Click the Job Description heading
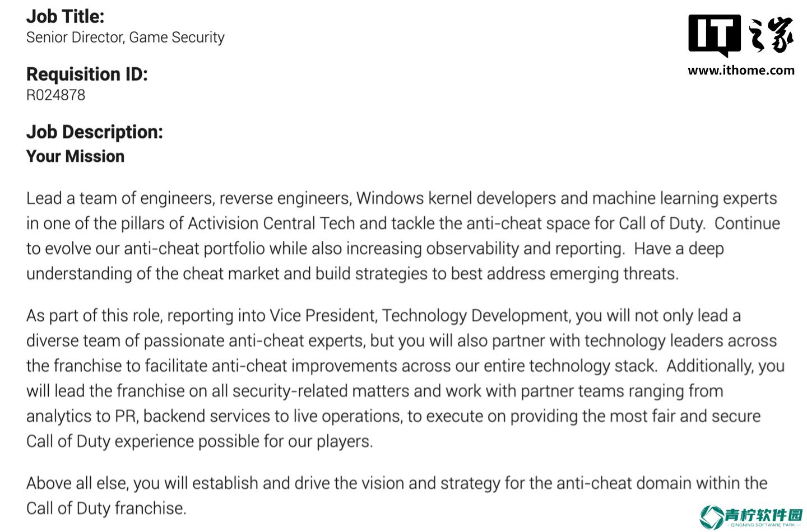Screen dimensions: 807x532 [95, 132]
